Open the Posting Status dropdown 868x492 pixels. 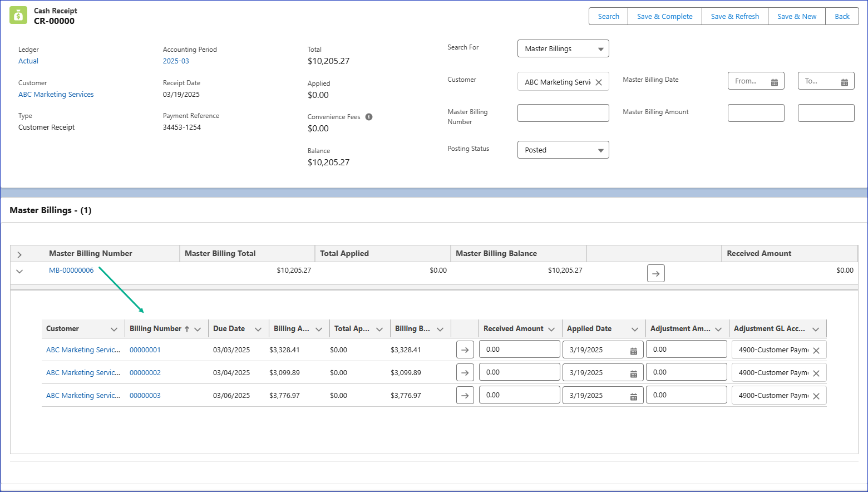[563, 150]
